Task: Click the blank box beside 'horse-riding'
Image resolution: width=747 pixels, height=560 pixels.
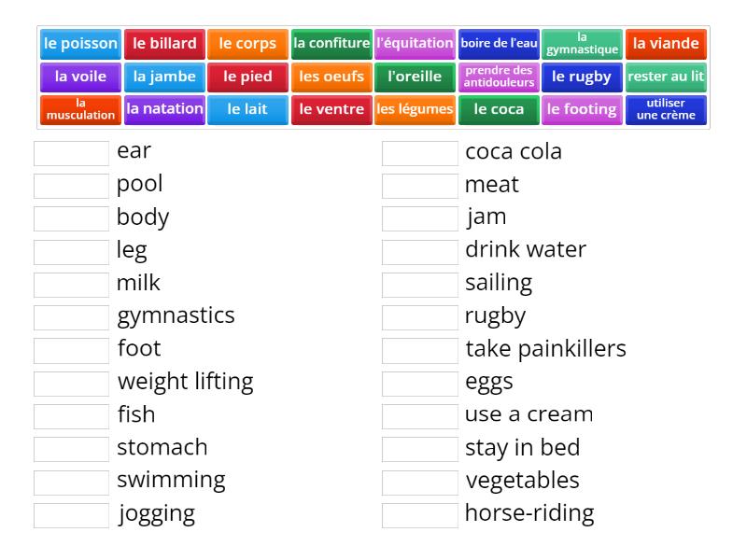Action: coord(419,512)
